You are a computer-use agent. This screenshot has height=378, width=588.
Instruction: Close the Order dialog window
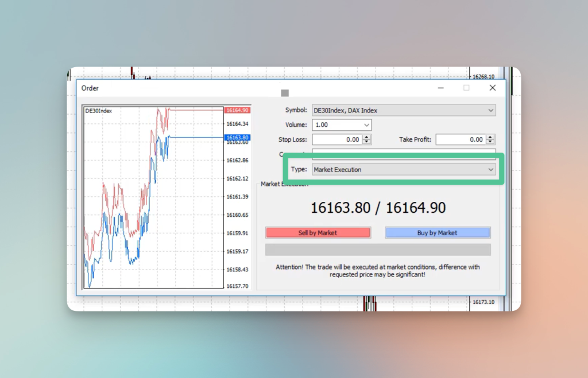coord(492,88)
